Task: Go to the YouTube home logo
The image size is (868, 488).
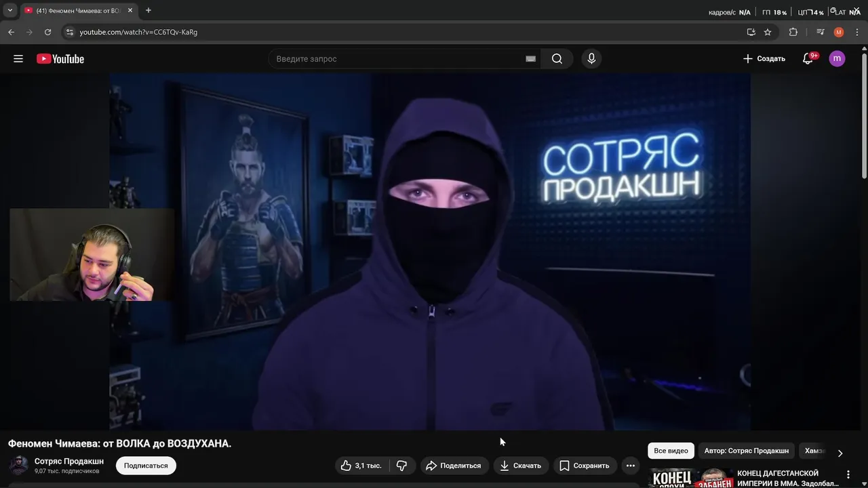Action: point(60,59)
